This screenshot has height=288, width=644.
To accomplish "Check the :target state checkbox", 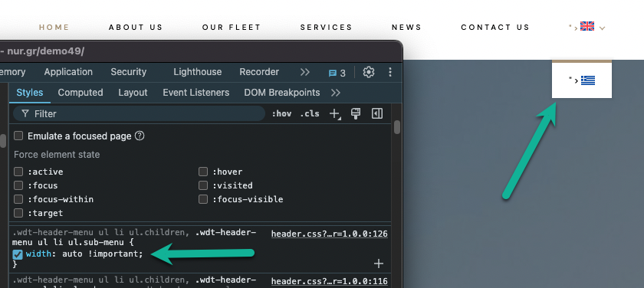I will pyautogui.click(x=18, y=213).
